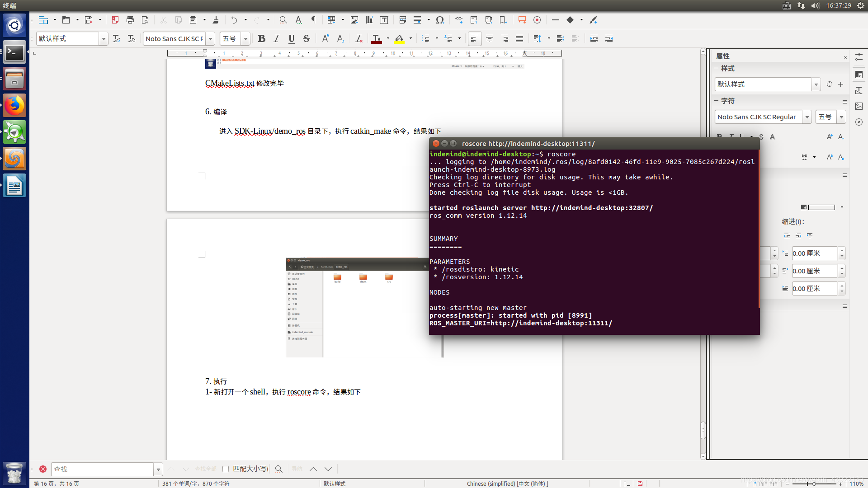The image size is (868, 488).
Task: Insert chart icon in toolbar
Action: pyautogui.click(x=369, y=20)
